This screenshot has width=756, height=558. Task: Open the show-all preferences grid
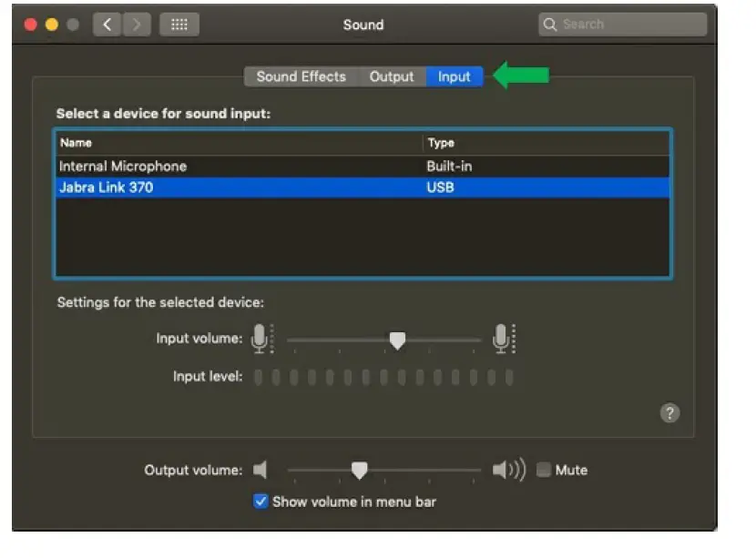tap(179, 25)
